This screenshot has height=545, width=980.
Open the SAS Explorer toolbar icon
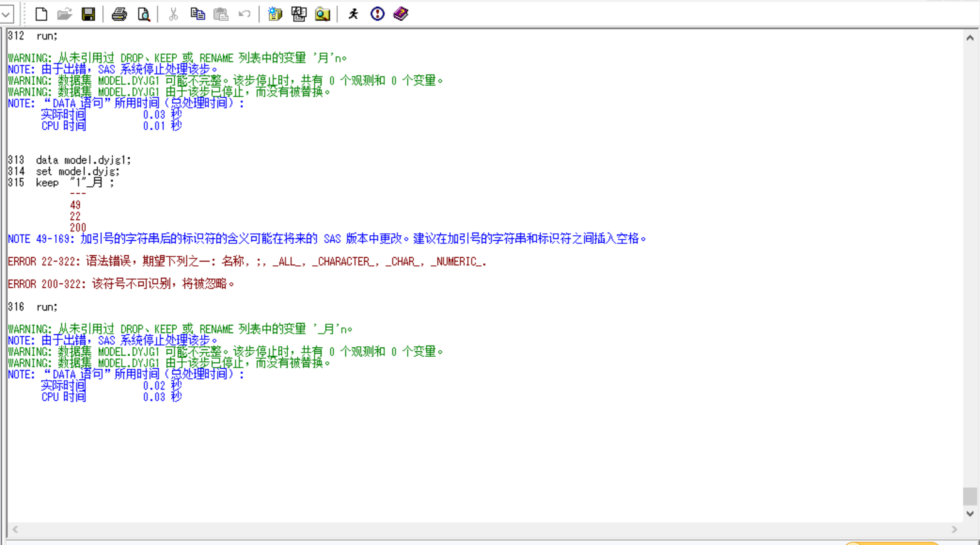pos(298,14)
